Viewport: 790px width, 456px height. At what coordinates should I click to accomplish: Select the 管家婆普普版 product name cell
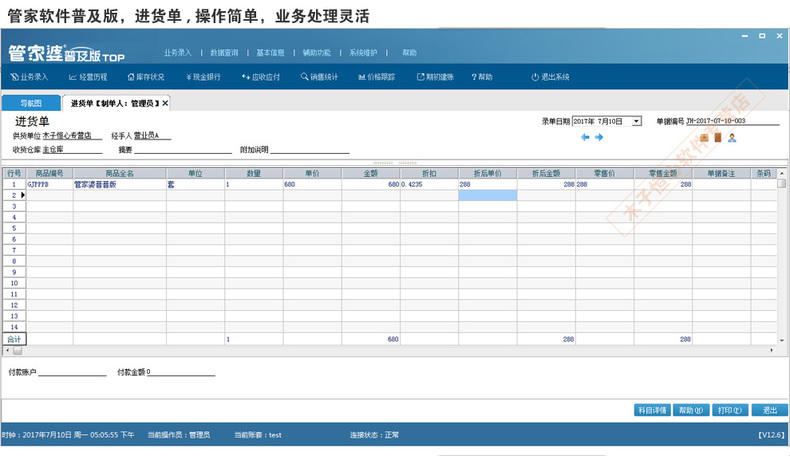point(119,184)
